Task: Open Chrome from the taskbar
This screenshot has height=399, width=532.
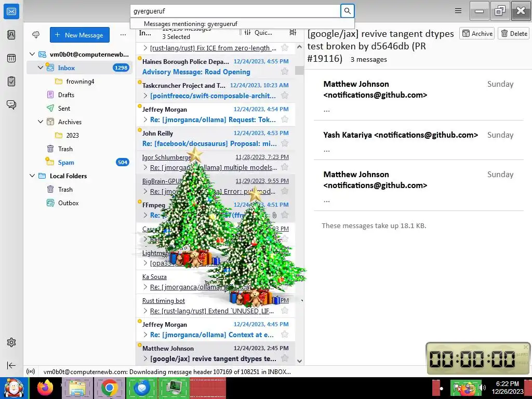Action: coord(109,388)
